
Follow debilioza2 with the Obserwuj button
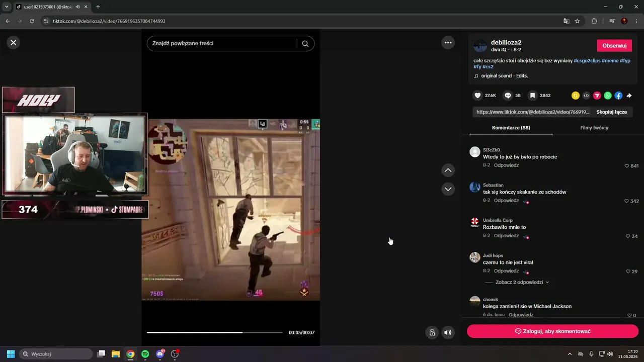click(614, 46)
